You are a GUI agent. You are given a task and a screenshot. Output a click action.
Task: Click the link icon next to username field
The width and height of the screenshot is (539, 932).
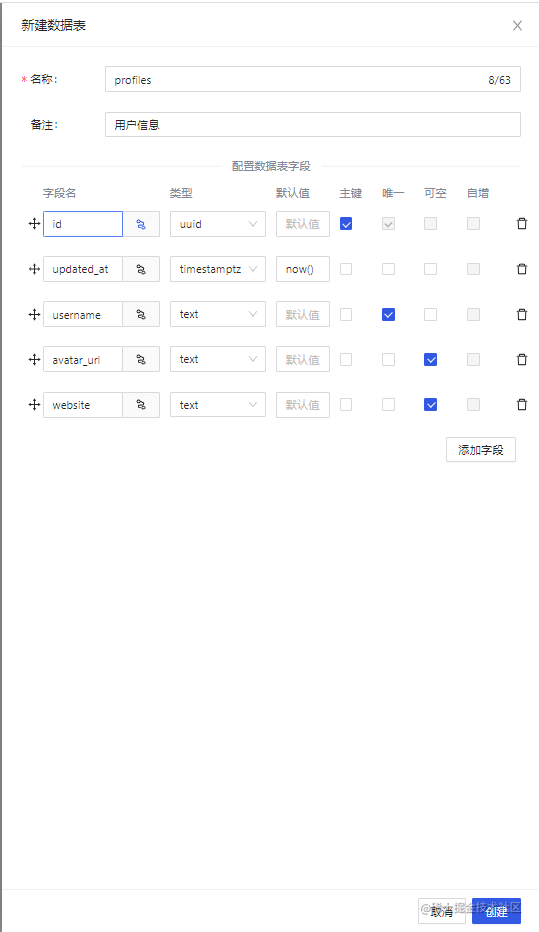(141, 314)
